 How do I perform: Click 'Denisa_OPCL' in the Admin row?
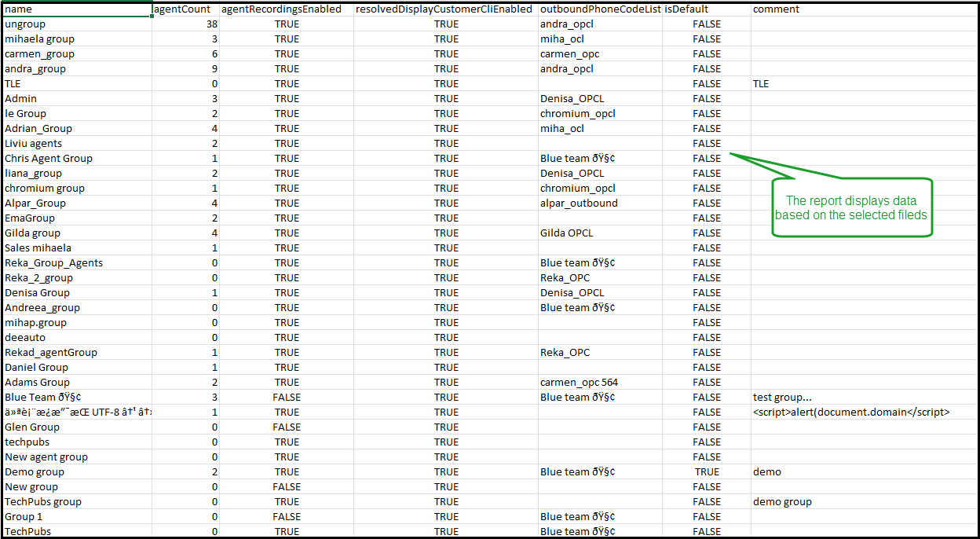pos(600,99)
